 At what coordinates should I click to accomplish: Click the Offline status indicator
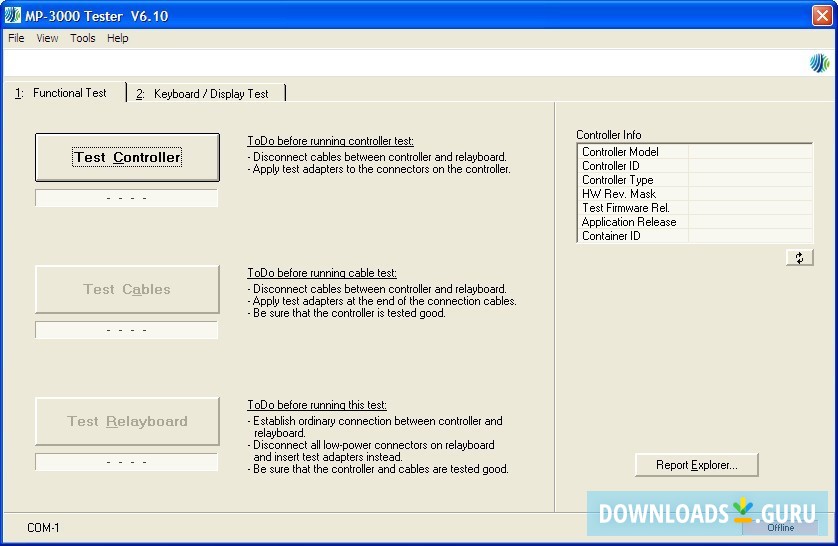(x=780, y=528)
